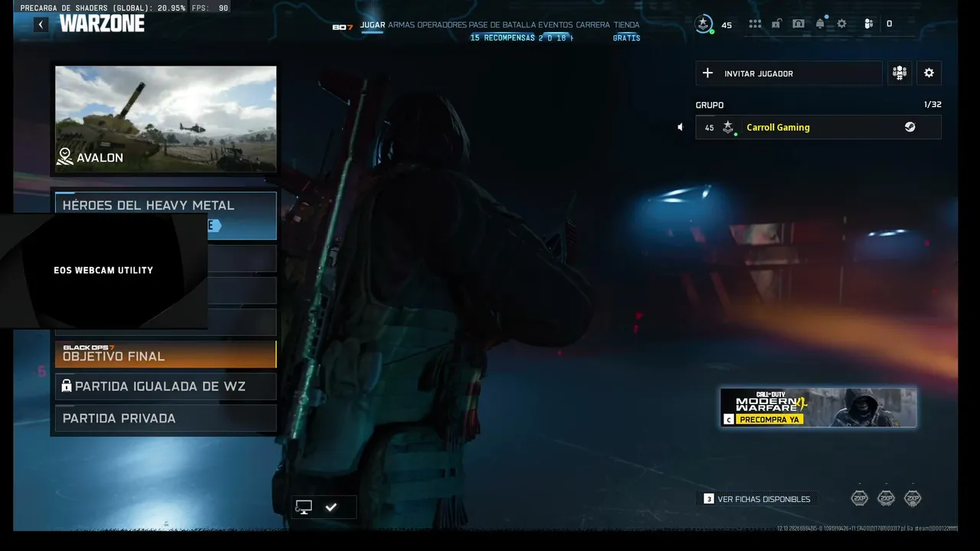Select the middle 2XP token icon

click(x=886, y=498)
